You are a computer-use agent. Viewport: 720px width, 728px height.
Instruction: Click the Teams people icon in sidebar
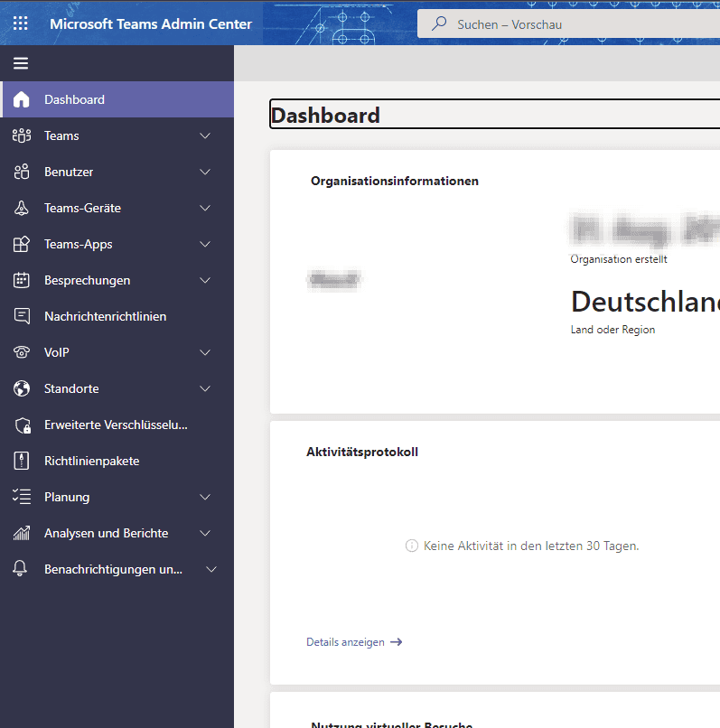22,135
